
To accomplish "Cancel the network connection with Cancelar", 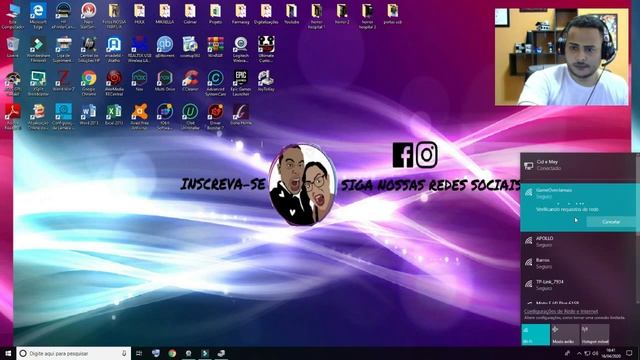I will (x=611, y=222).
